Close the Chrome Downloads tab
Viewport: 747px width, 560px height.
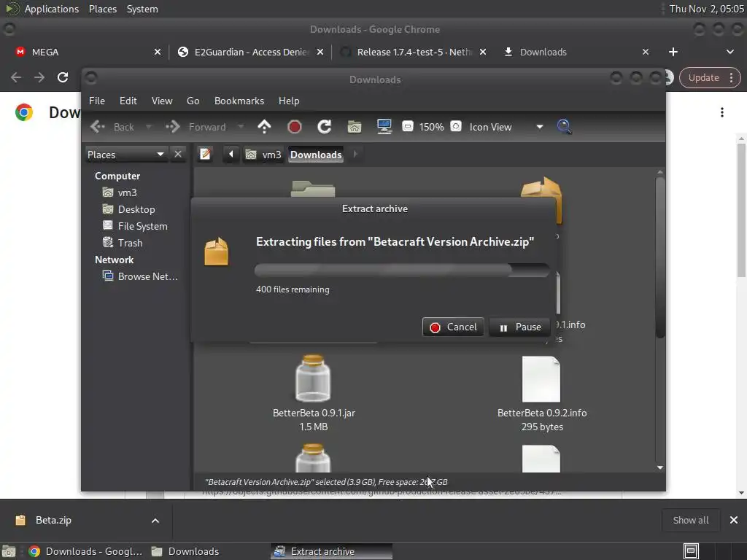pos(645,52)
